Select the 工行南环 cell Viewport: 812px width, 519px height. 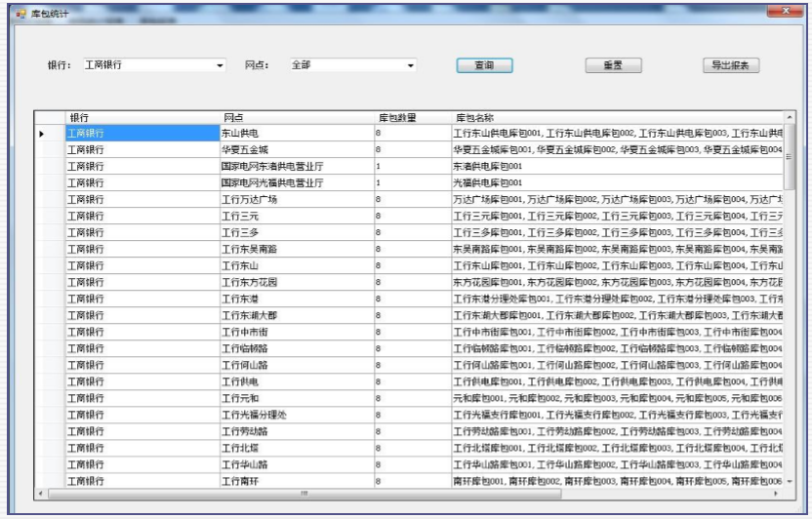(x=298, y=481)
